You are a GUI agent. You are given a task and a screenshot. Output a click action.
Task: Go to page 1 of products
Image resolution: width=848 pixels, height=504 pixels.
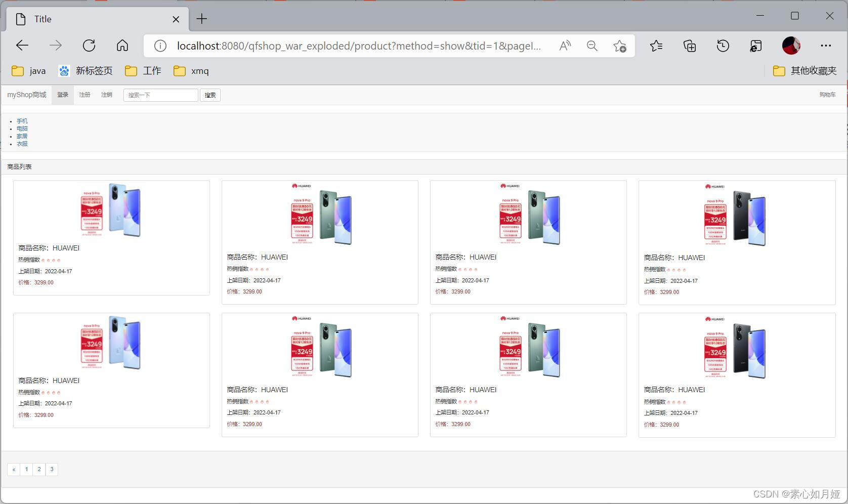(x=26, y=469)
